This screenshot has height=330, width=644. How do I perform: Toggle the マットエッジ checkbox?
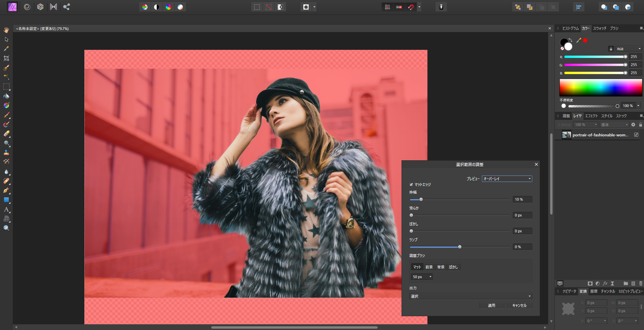(x=411, y=185)
